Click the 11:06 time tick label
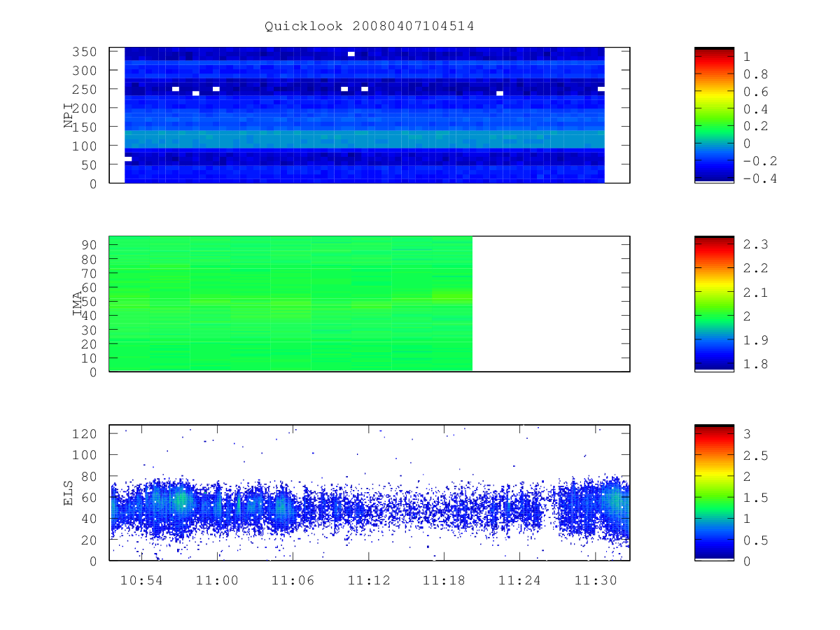The width and height of the screenshot is (840, 630). click(292, 580)
